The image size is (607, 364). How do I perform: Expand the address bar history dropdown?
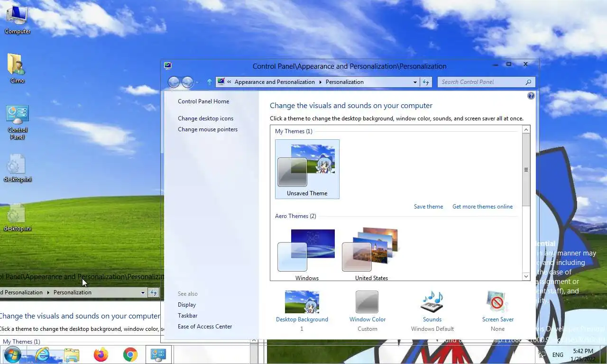415,82
